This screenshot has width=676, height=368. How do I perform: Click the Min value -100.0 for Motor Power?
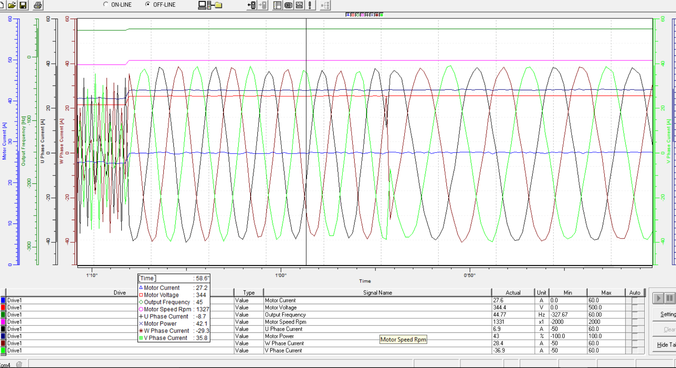(568, 336)
